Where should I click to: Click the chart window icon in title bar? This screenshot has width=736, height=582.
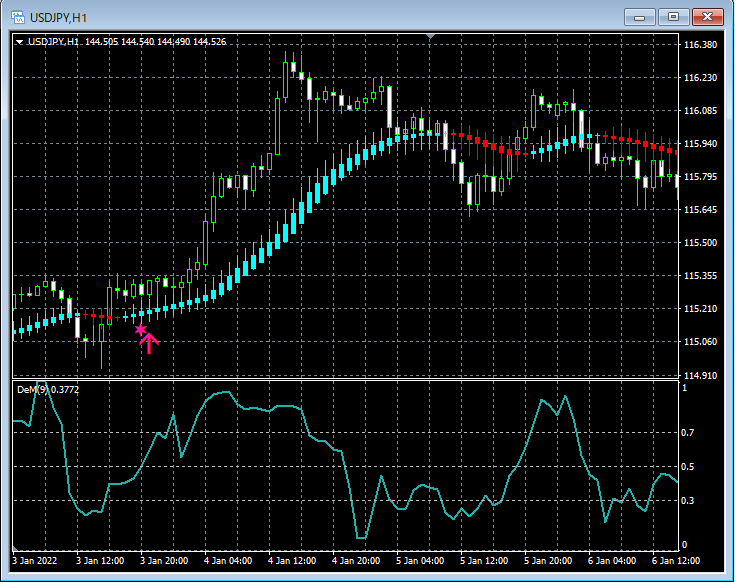coord(18,17)
